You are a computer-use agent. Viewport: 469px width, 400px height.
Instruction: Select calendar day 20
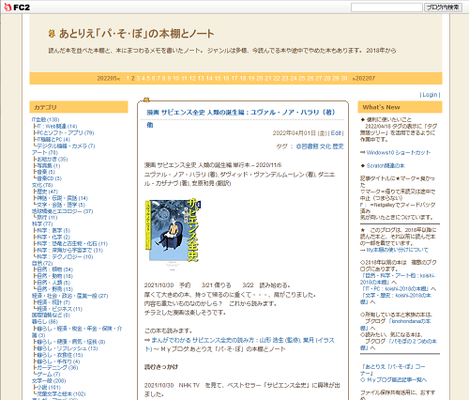pos(260,78)
